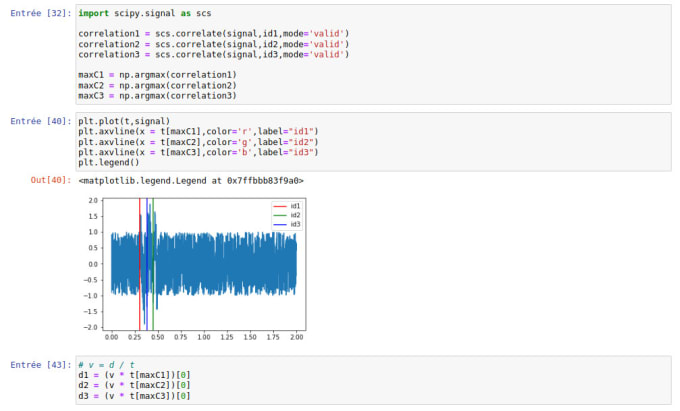680x411 pixels.
Task: Click the axvline line labeled id2
Action: (198, 142)
